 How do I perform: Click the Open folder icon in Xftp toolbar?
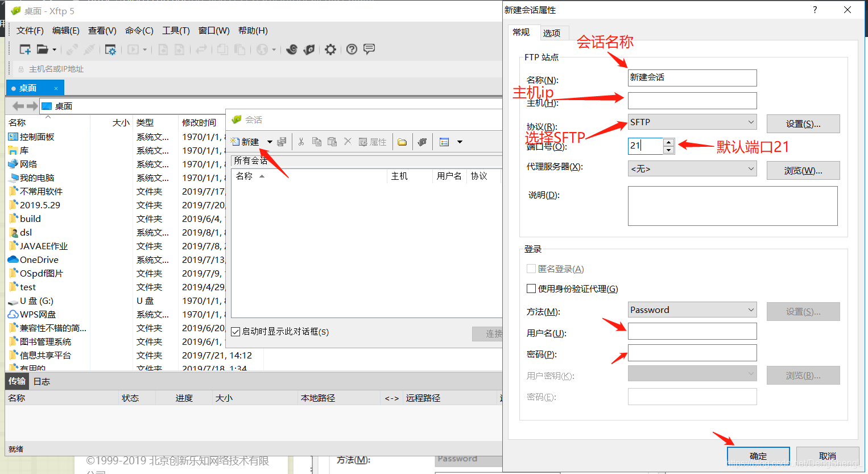43,50
